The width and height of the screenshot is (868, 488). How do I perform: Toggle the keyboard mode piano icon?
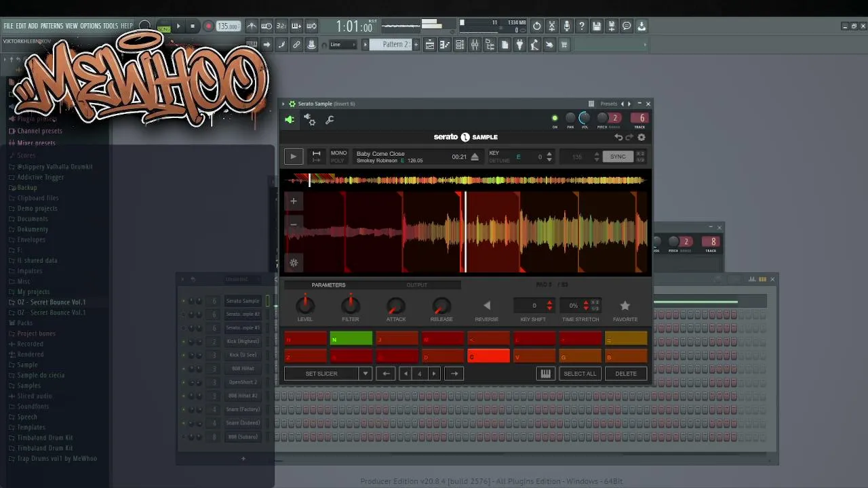(x=545, y=373)
